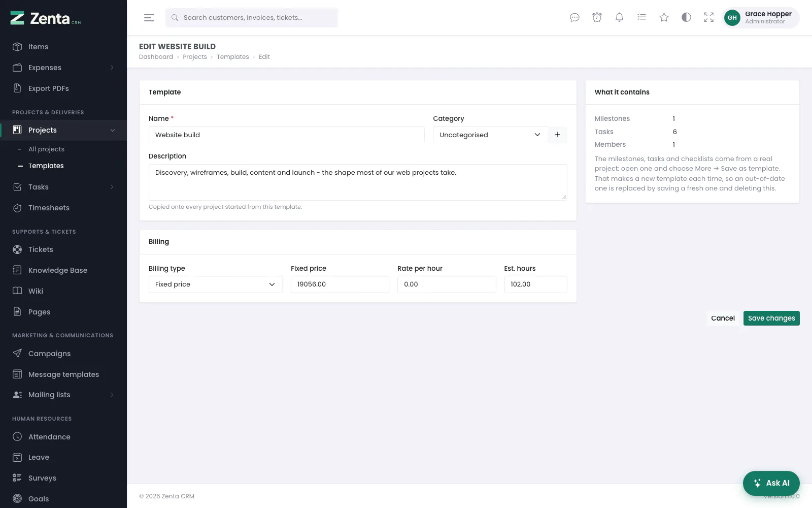Open the alarm reminders icon
The height and width of the screenshot is (508, 812).
click(x=597, y=18)
